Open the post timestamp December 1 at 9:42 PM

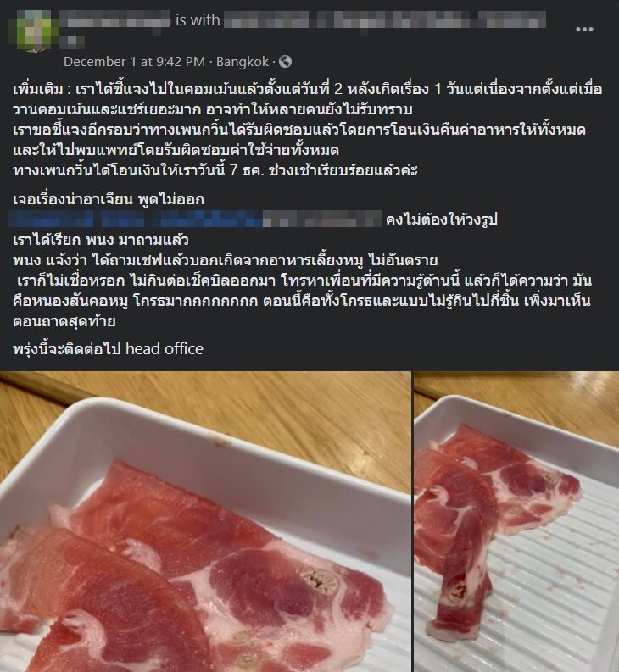(x=134, y=62)
